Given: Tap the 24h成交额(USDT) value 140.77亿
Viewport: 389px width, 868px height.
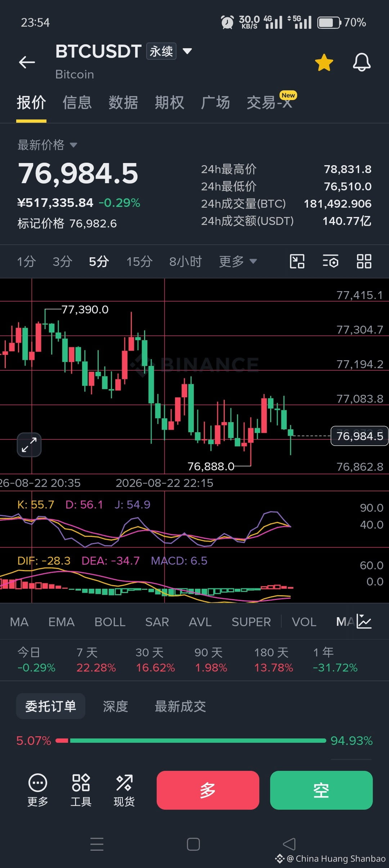Looking at the screenshot, I should (x=346, y=221).
